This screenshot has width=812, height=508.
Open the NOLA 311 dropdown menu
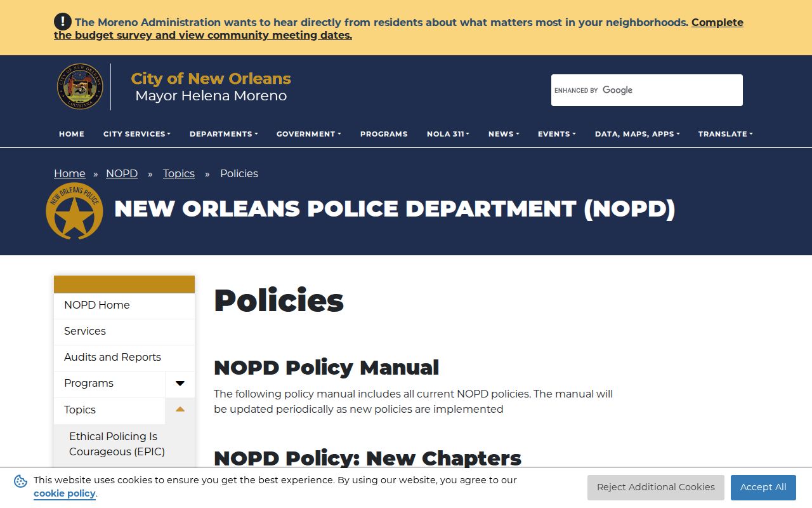pos(448,134)
